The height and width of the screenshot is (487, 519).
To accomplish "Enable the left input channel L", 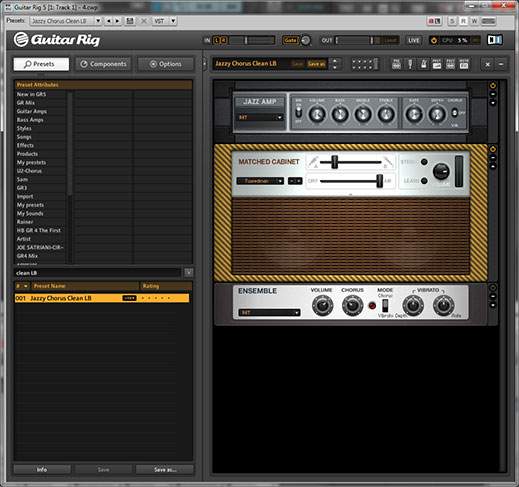I will pos(217,40).
